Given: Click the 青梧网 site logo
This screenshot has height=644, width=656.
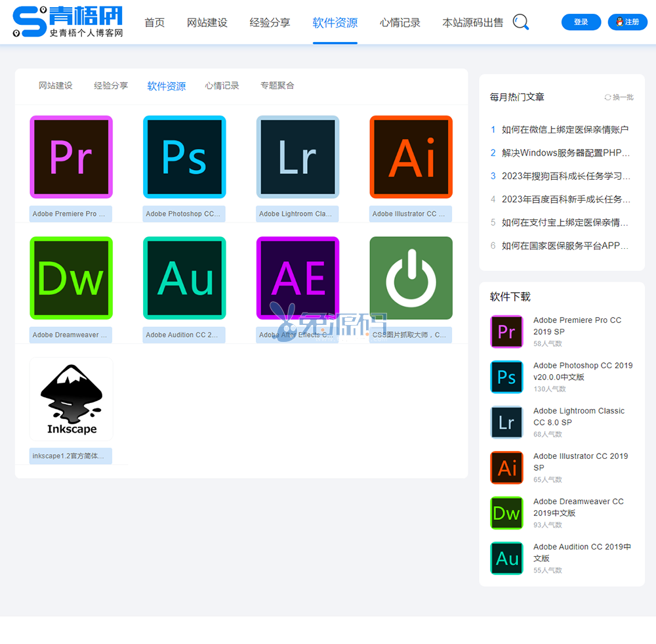Looking at the screenshot, I should coord(68,22).
